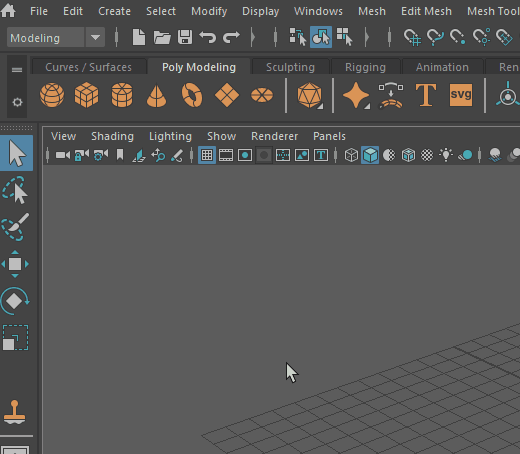Click the platonic solid shelf icon
Image resolution: width=520 pixels, height=454 pixels.
click(310, 95)
